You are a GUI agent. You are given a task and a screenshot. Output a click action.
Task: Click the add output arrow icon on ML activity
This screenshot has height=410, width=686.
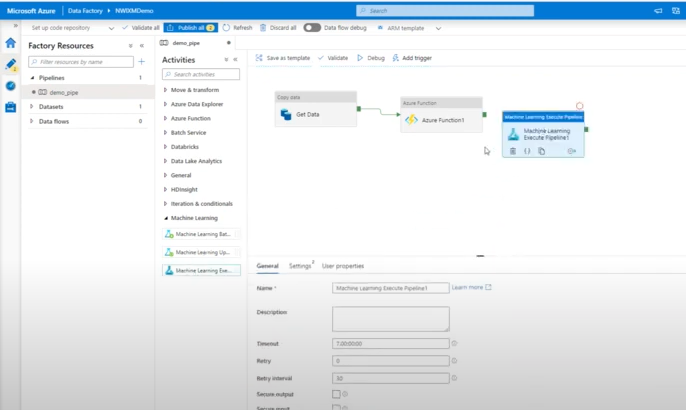click(571, 151)
